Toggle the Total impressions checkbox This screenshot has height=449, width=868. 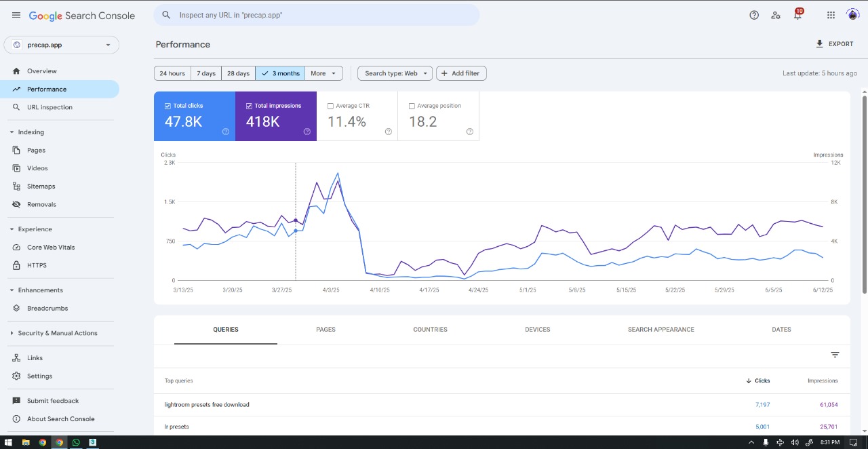(x=249, y=106)
